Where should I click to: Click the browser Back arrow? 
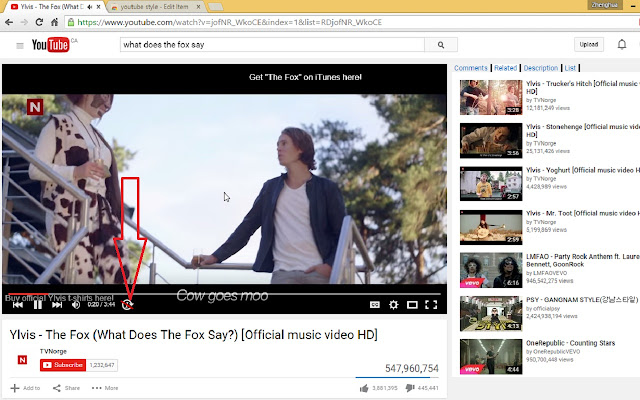(9, 22)
